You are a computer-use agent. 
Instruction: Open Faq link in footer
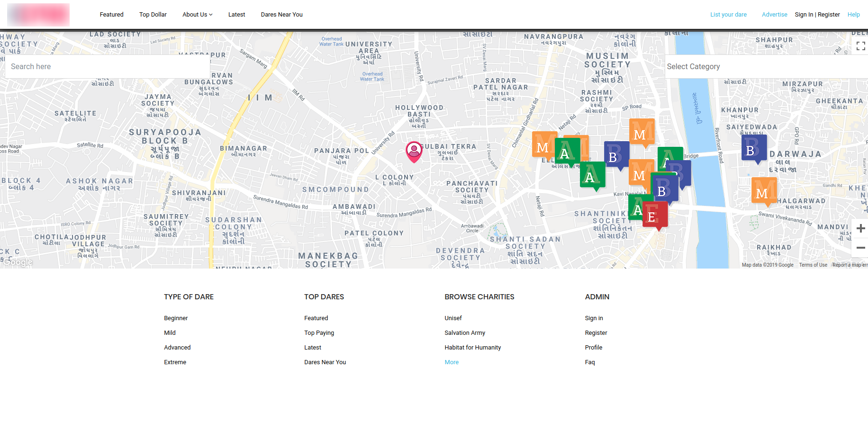coord(589,362)
